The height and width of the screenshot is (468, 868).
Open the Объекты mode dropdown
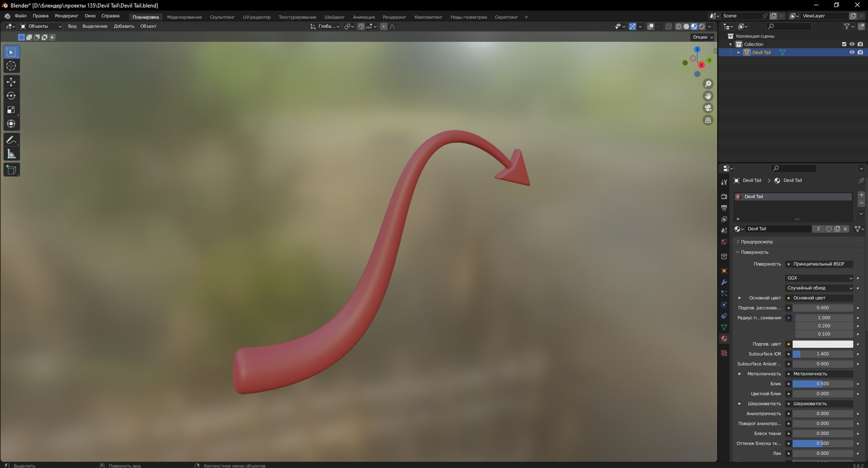[x=41, y=27]
